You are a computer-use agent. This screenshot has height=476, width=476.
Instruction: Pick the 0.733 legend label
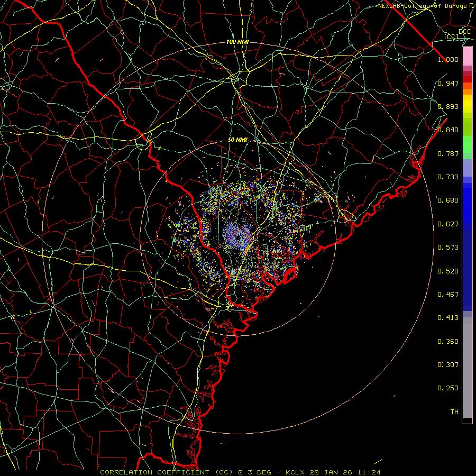point(448,177)
